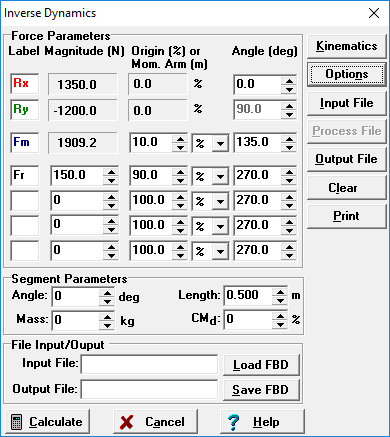
Task: Click the Ry label field
Action: [x=24, y=110]
